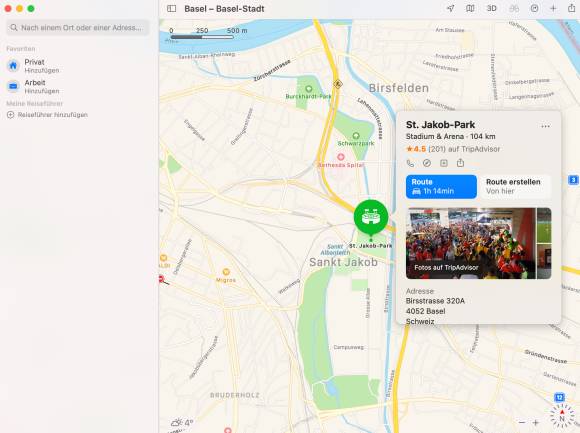This screenshot has width=580, height=433.
Task: Open the map mode selector icon
Action: pos(470,9)
